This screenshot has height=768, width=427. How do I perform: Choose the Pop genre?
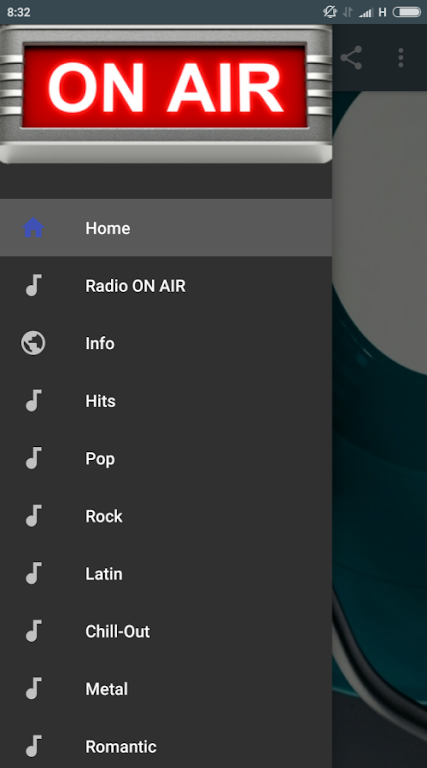pyautogui.click(x=166, y=458)
